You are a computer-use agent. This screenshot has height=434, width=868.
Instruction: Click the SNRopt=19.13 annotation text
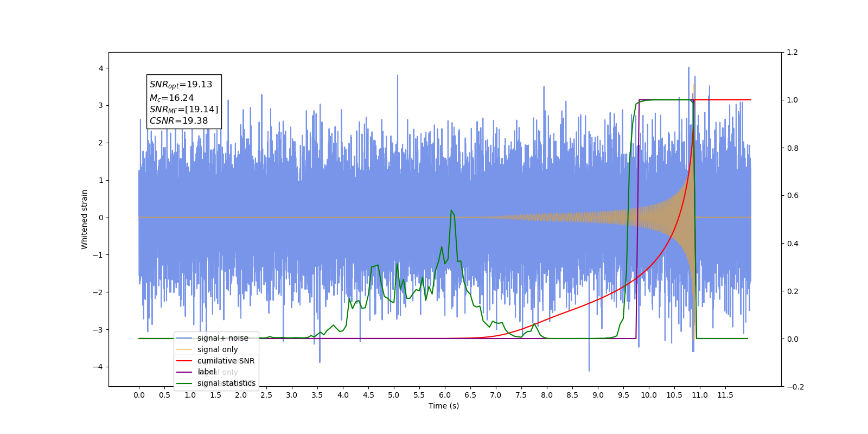tap(181, 85)
